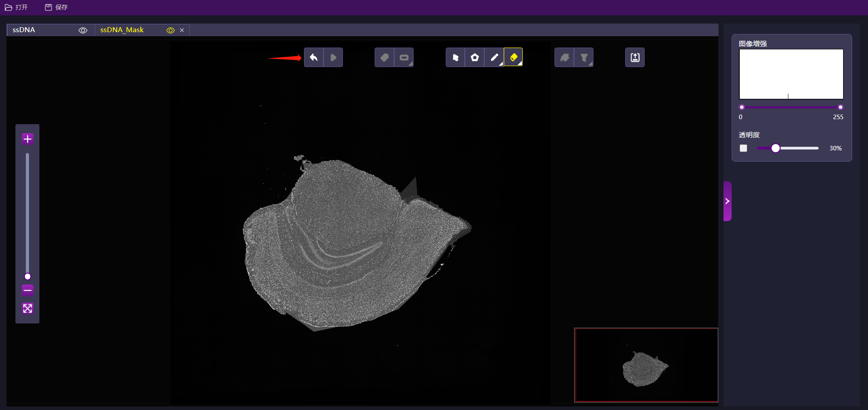The image size is (868, 410).
Task: Switch to the ssDNA tab
Action: pyautogui.click(x=24, y=30)
